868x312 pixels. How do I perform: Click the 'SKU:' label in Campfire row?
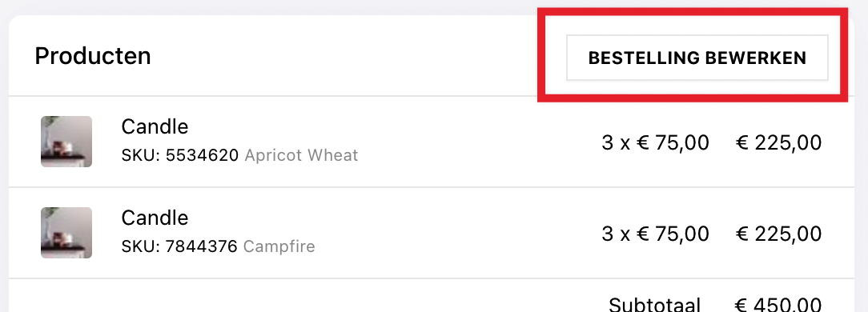pos(141,246)
